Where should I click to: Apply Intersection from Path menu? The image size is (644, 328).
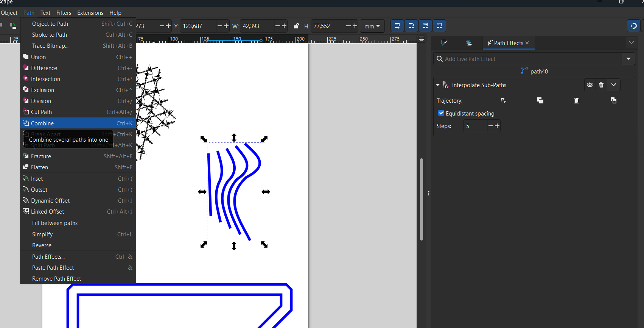tap(78, 79)
